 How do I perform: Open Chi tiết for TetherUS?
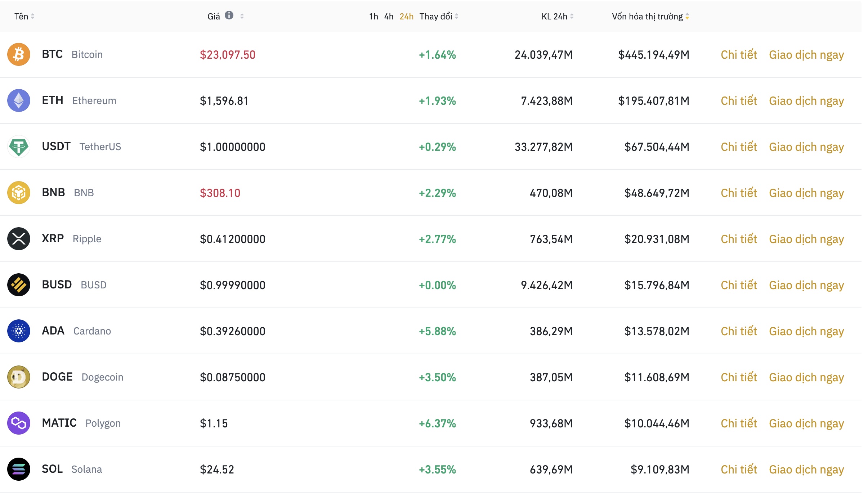(739, 147)
